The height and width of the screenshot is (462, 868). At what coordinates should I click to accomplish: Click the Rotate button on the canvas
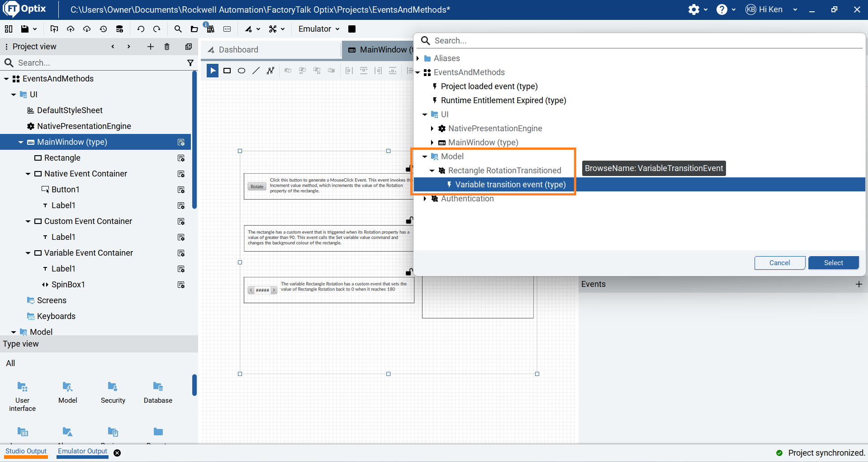click(257, 186)
